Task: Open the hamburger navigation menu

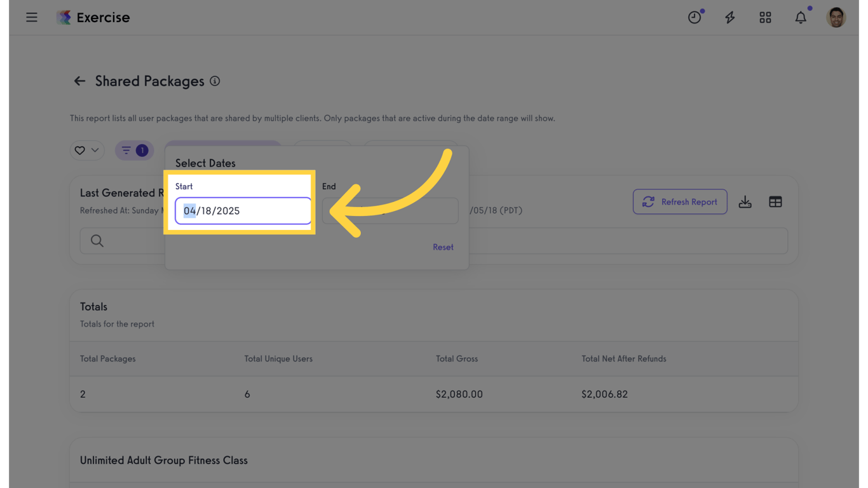Action: (x=32, y=17)
